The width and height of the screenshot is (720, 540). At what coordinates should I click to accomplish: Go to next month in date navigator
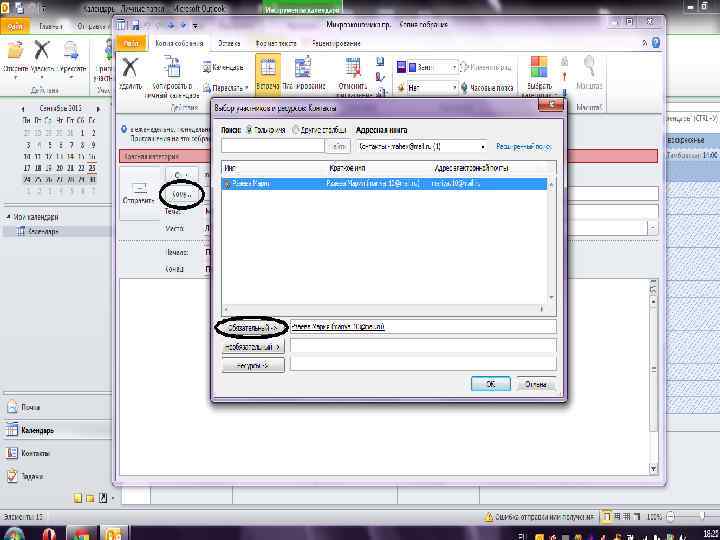coord(98,109)
